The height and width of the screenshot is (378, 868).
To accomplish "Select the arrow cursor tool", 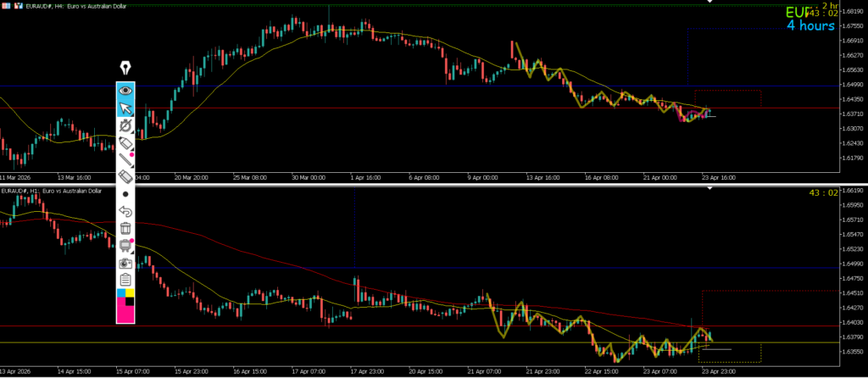I will pyautogui.click(x=125, y=108).
